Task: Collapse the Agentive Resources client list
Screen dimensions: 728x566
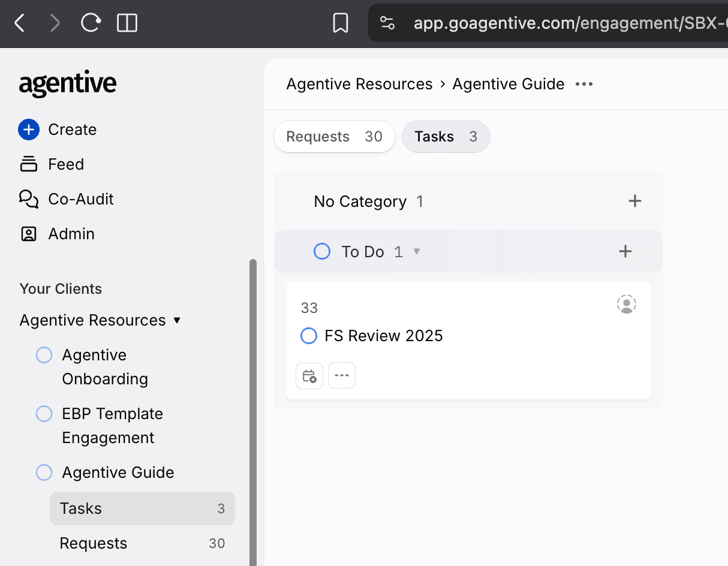Action: pos(177,320)
